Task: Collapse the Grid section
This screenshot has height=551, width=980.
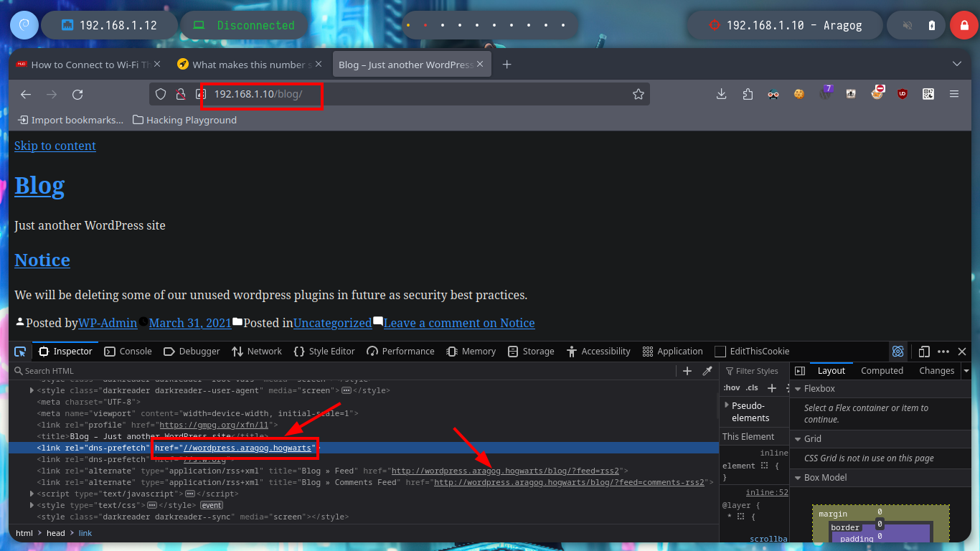Action: 798,439
